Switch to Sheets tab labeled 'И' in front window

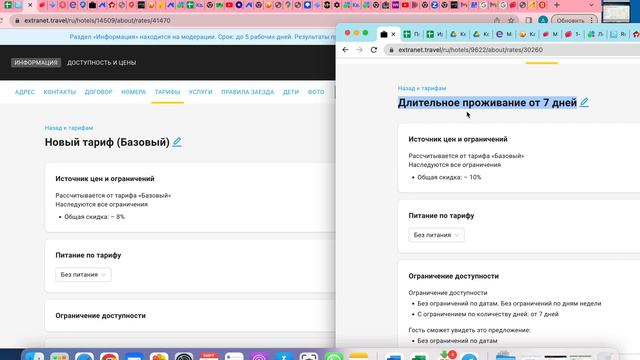[x=435, y=35]
